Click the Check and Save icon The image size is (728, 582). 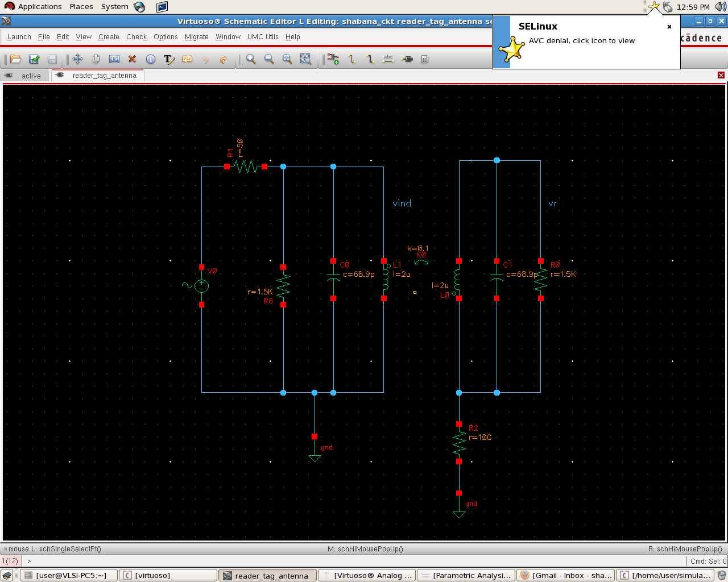point(34,59)
